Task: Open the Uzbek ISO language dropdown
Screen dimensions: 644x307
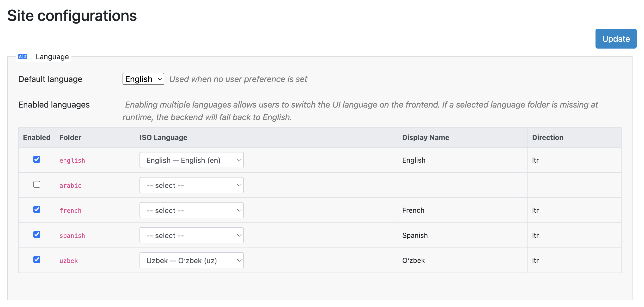Action: (x=191, y=260)
